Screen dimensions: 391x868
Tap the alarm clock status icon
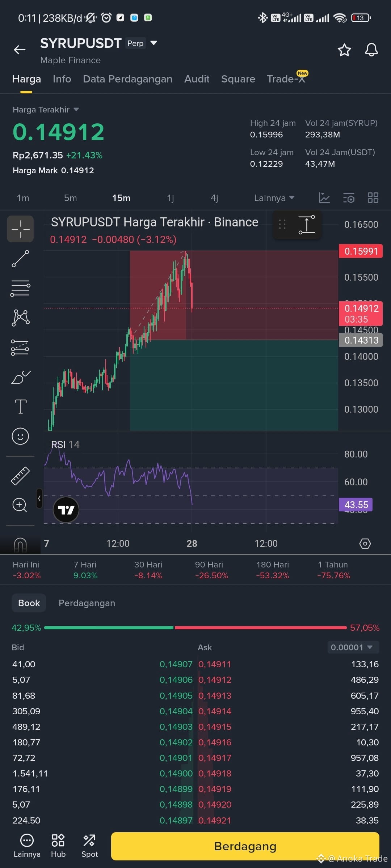(x=106, y=17)
